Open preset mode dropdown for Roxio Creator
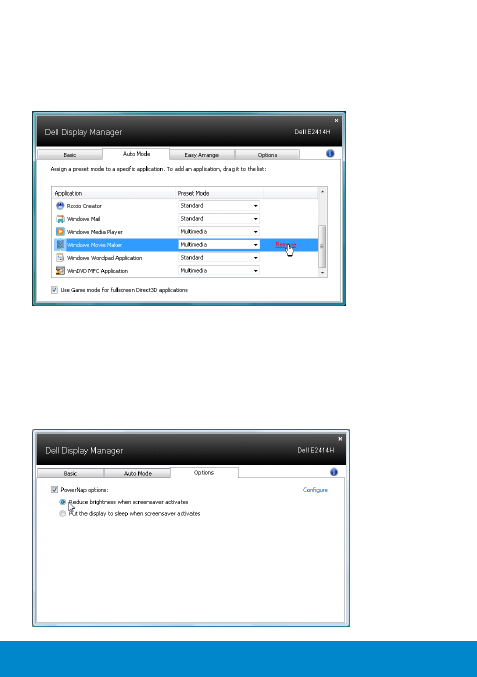Screen dimensions: 477x677 tap(219, 206)
